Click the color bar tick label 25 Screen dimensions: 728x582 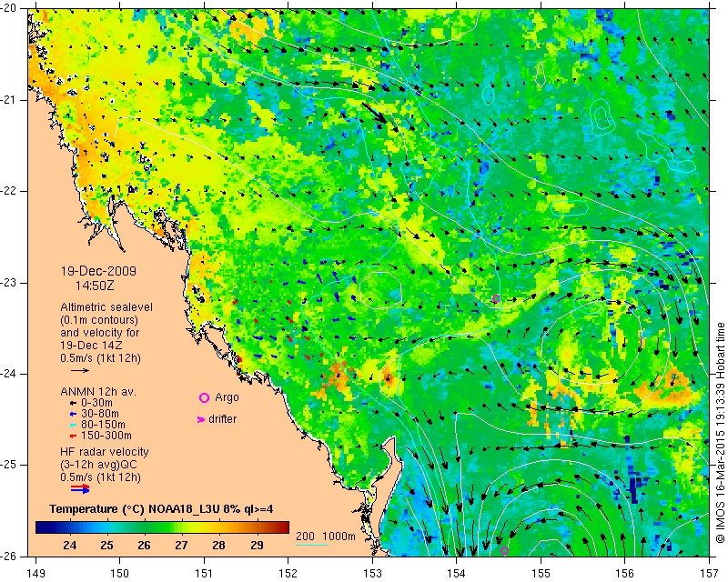tap(106, 545)
